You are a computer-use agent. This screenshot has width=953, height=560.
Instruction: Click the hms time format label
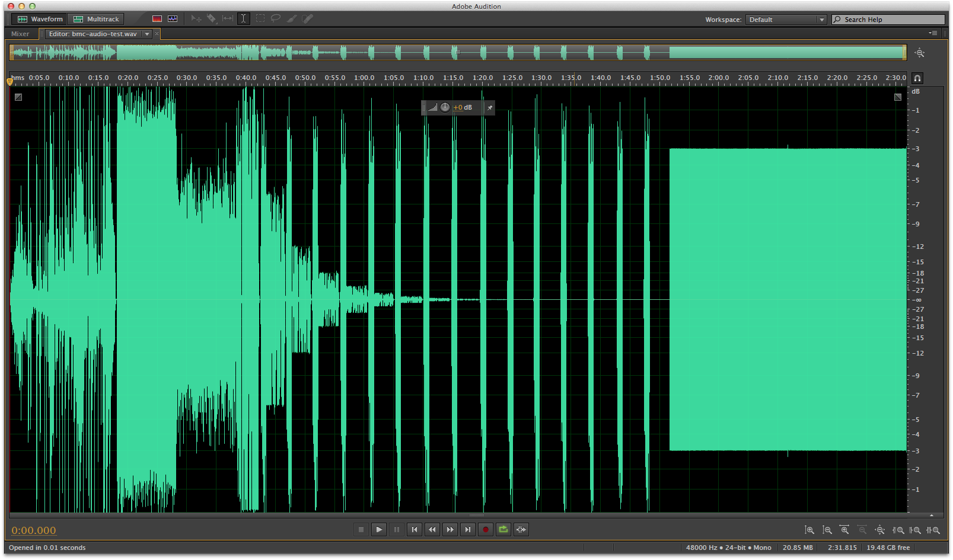click(19, 78)
